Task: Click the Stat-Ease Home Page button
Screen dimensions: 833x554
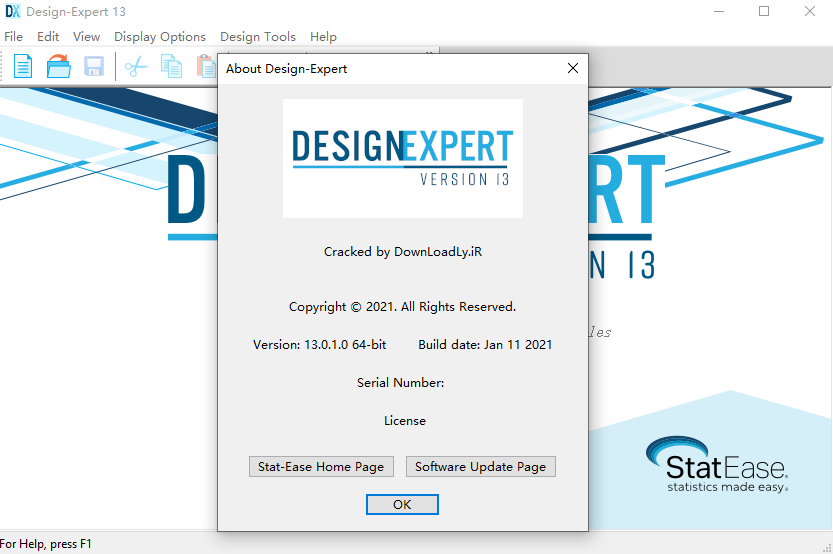Action: 321,466
